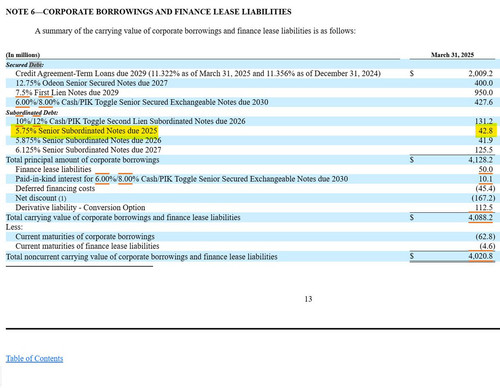
Task: Click the 41.9 amount
Action: click(486, 140)
